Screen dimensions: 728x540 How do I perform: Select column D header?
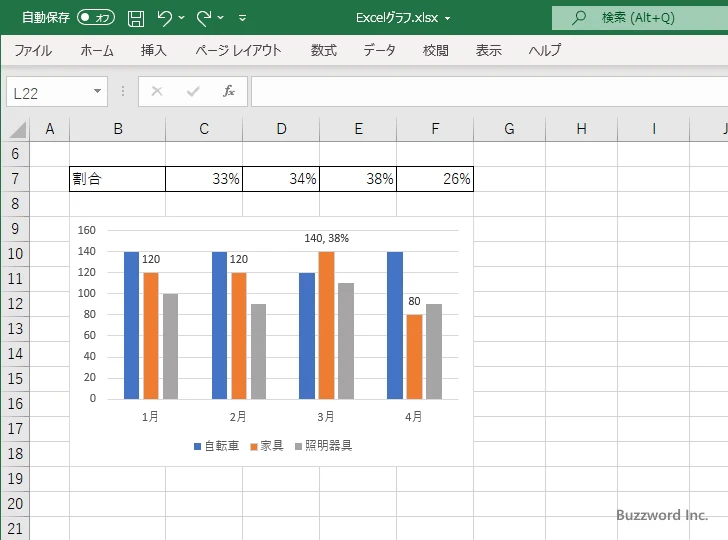pos(281,129)
